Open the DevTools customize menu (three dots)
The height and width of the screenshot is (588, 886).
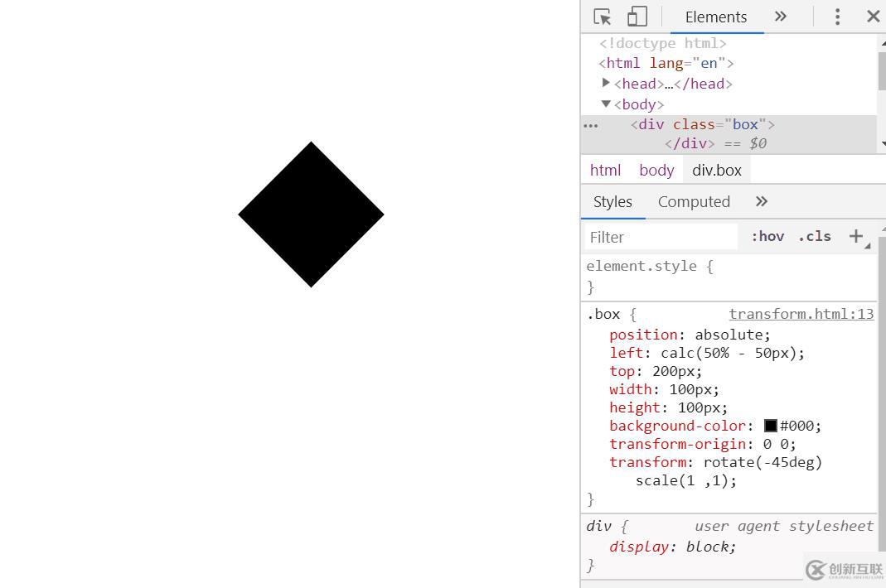click(x=837, y=17)
